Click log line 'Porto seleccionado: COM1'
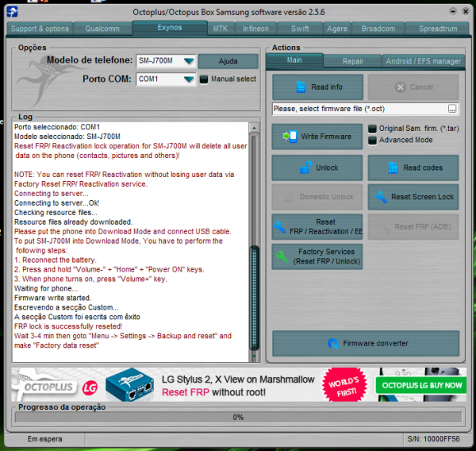 pyautogui.click(x=57, y=127)
